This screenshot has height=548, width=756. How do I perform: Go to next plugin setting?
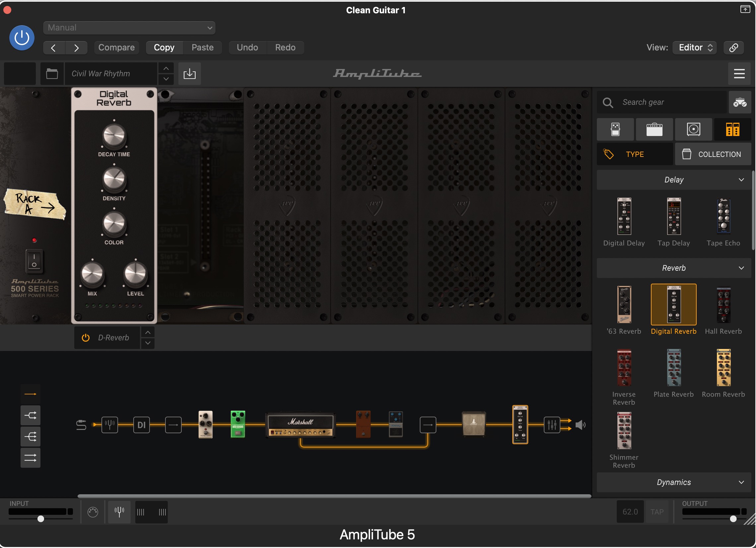tap(76, 48)
